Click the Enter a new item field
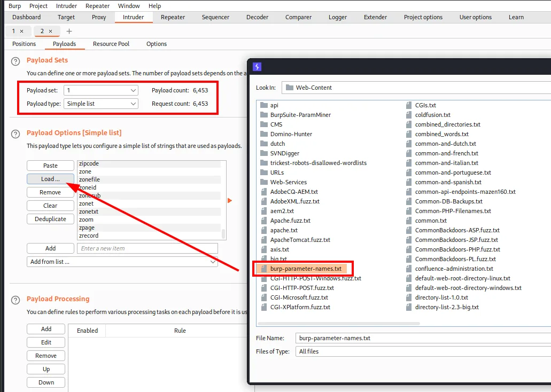The height and width of the screenshot is (392, 551). pyautogui.click(x=148, y=248)
